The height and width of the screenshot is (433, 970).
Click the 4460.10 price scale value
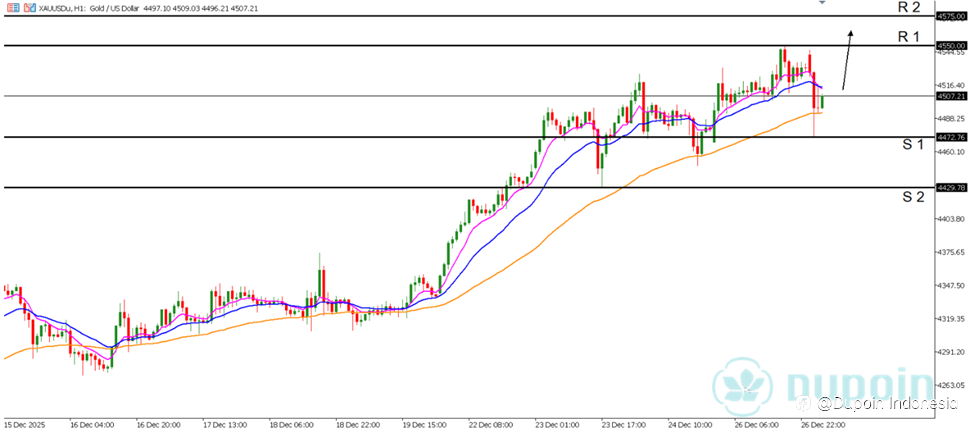(x=952, y=152)
